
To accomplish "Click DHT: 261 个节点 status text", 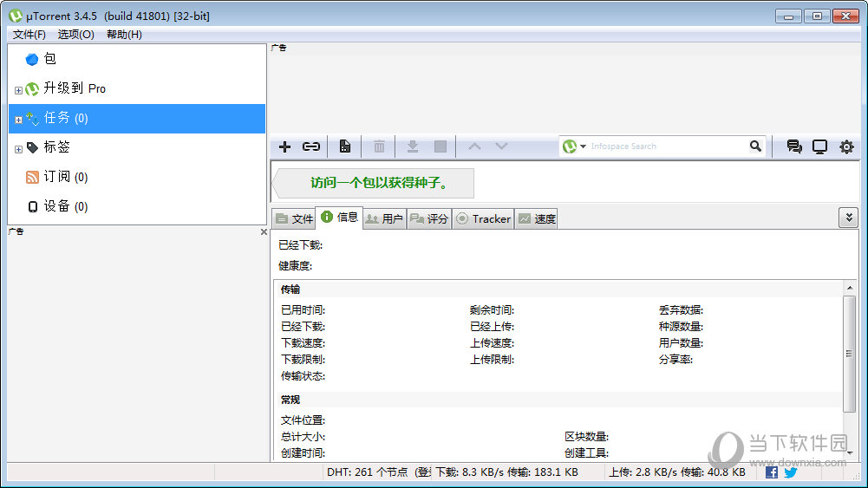I will tap(367, 472).
